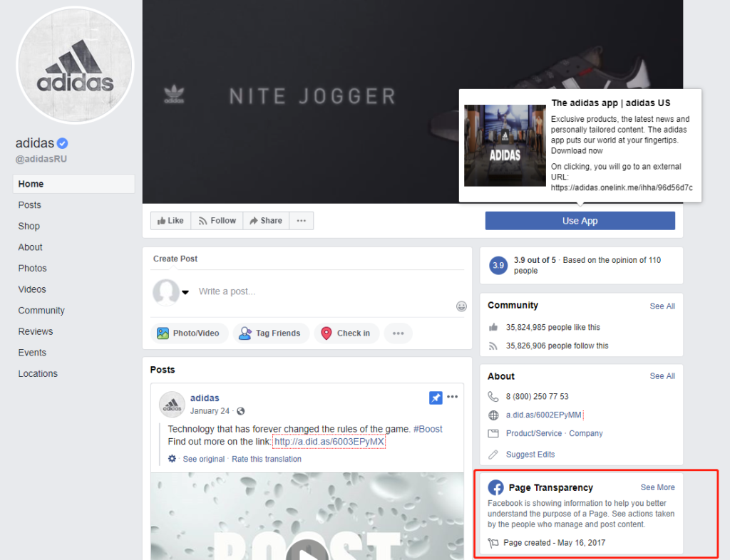Expand the post-as identity dropdown arrow

[185, 292]
